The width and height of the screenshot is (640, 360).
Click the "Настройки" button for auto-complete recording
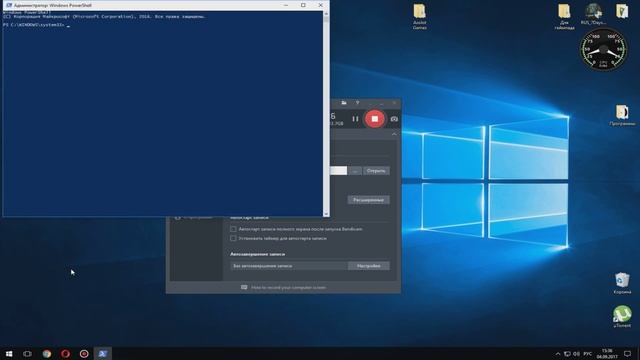(369, 266)
